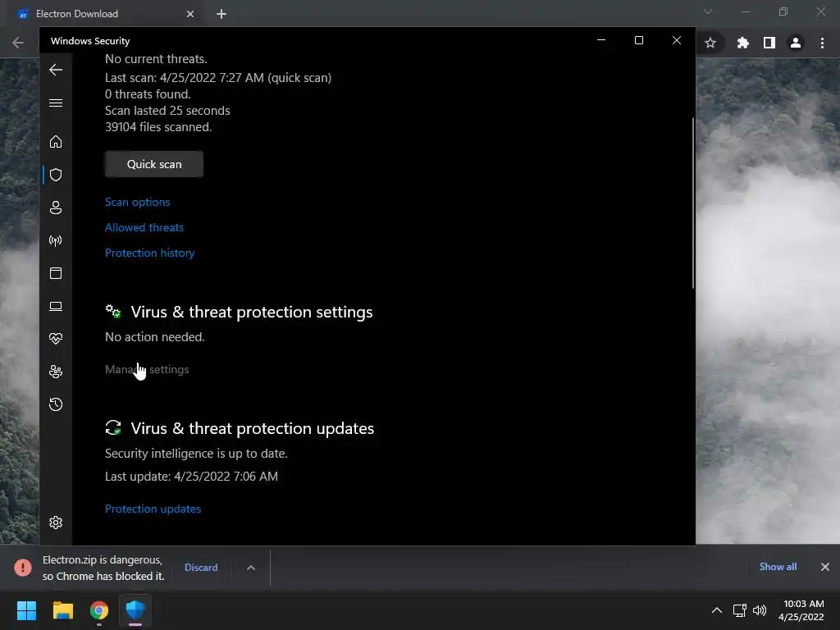The height and width of the screenshot is (630, 840).
Task: Discard the blocked Electron.zip download
Action: tap(201, 568)
